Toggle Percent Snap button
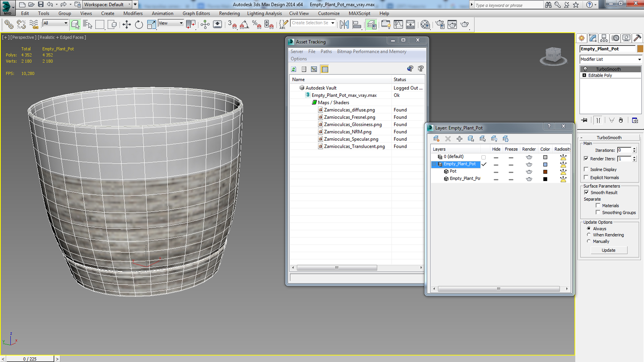This screenshot has width=644, height=362. (257, 24)
